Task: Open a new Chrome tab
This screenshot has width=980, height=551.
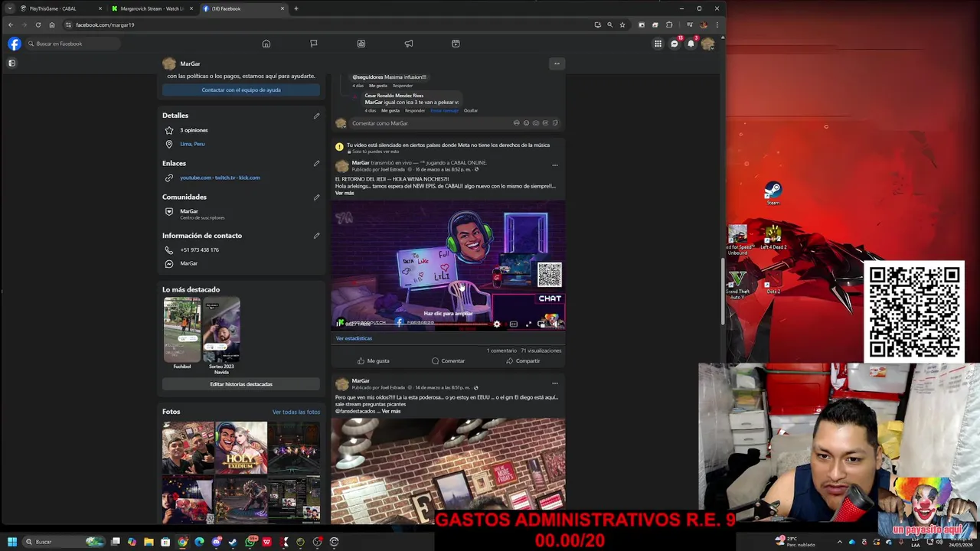Action: coord(296,8)
